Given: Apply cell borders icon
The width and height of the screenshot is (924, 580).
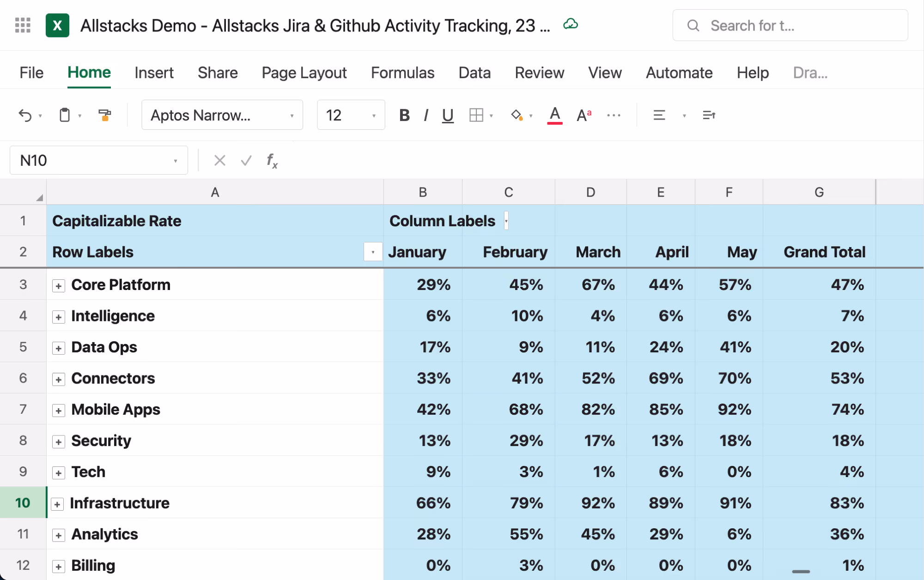Looking at the screenshot, I should [x=476, y=115].
